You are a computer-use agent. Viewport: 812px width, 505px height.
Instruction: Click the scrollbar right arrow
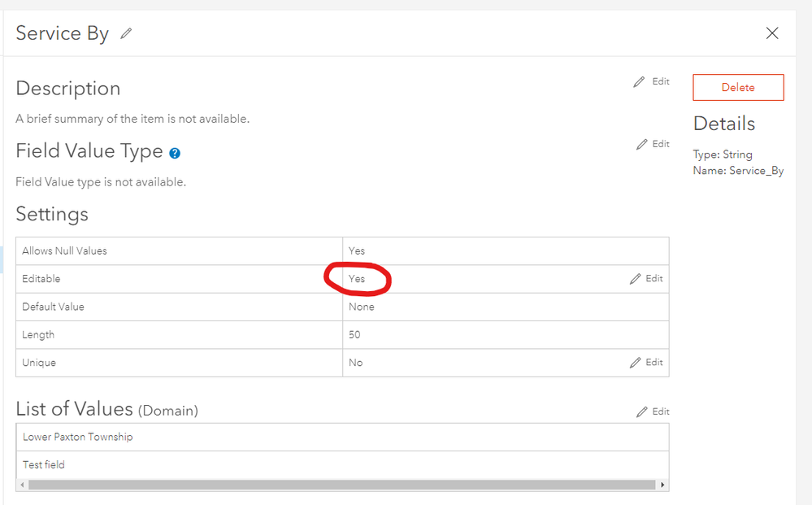[663, 485]
